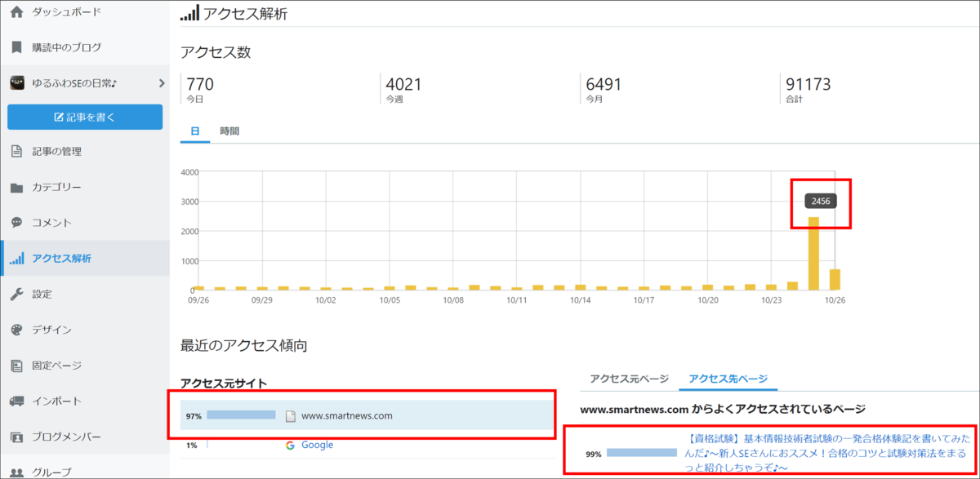Click the 91173 total access count

coord(808,83)
